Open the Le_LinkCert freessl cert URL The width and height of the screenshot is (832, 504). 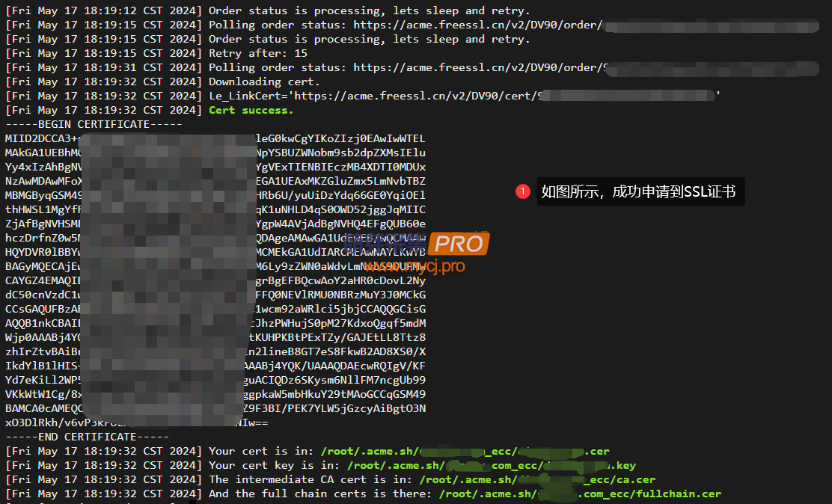pyautogui.click(x=504, y=96)
